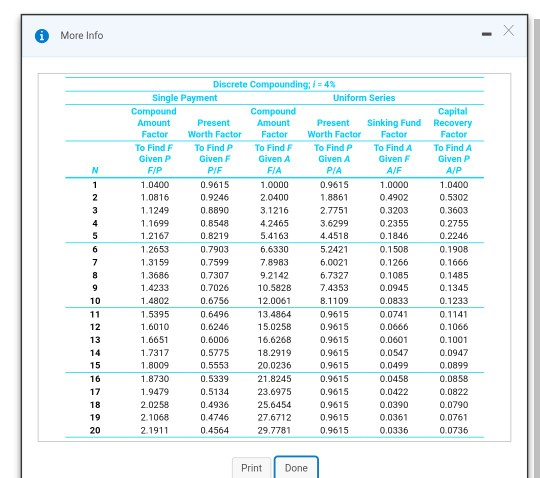Click the F/A column label
Image resolution: width=540 pixels, height=478 pixels.
[274, 170]
